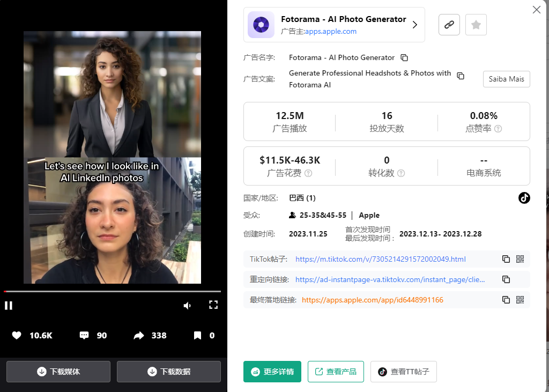This screenshot has height=392, width=549.
Task: Copy the redirect link URL
Action: [506, 279]
